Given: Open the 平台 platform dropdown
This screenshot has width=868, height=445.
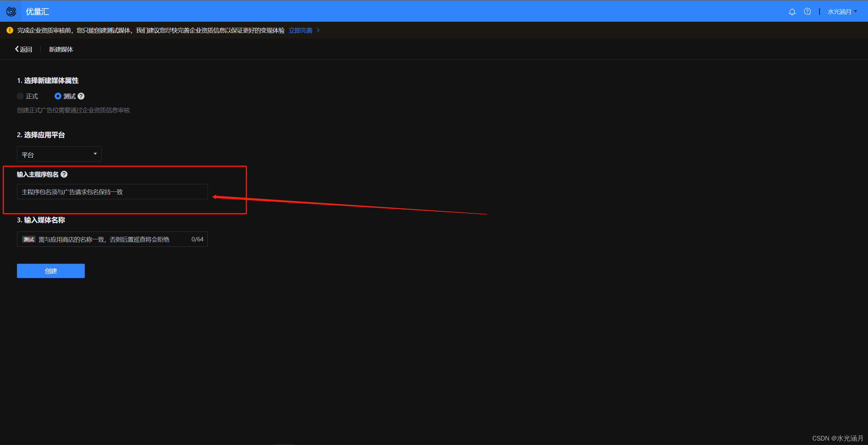Looking at the screenshot, I should [59, 154].
